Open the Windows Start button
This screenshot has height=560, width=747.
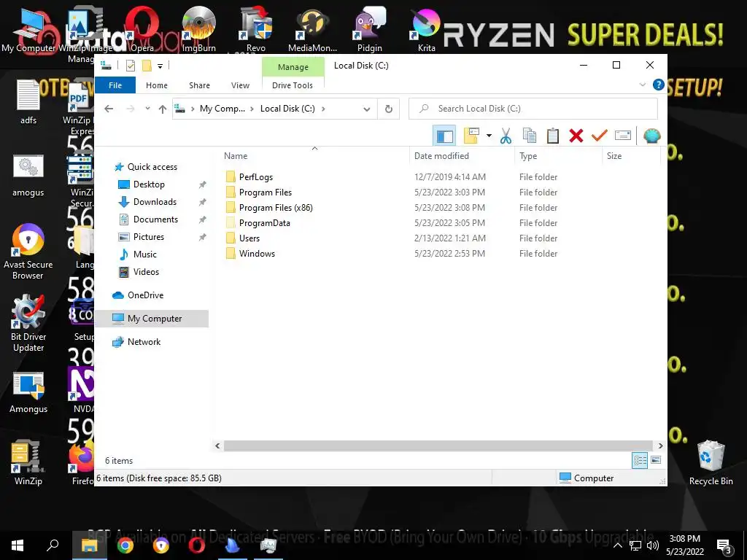(x=18, y=545)
